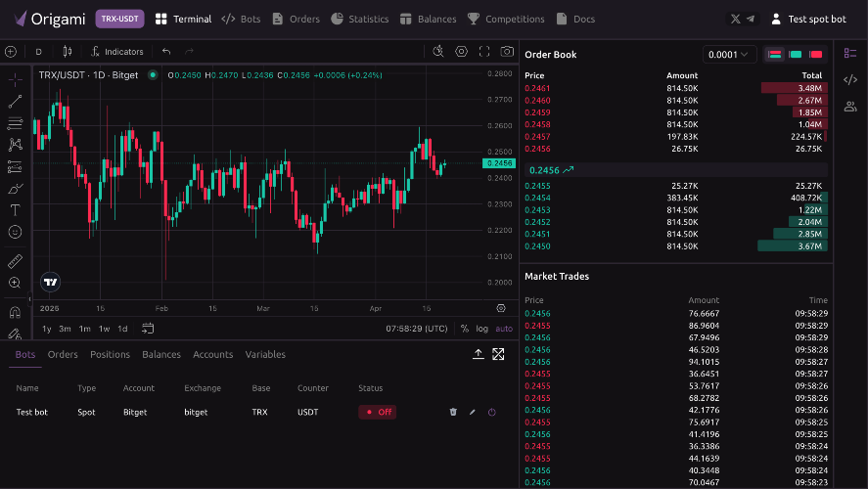
Task: Select the trend line drawing tool
Action: tap(15, 102)
